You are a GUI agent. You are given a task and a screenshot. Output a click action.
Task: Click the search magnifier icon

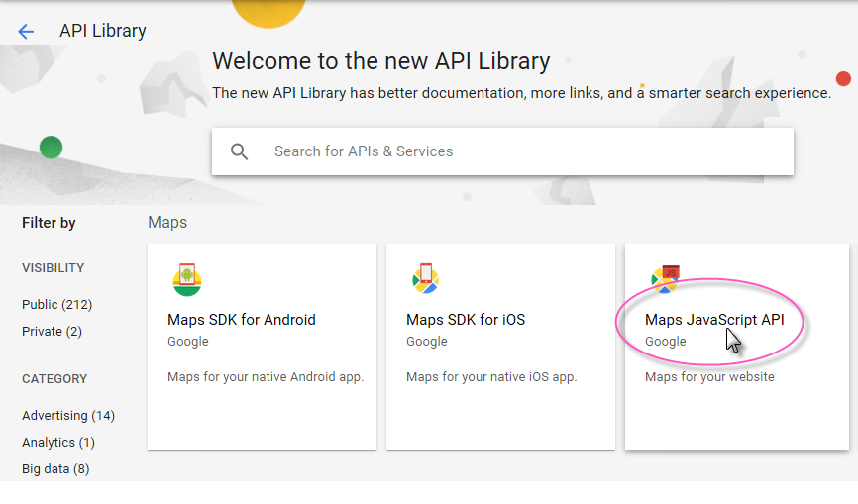click(x=239, y=151)
